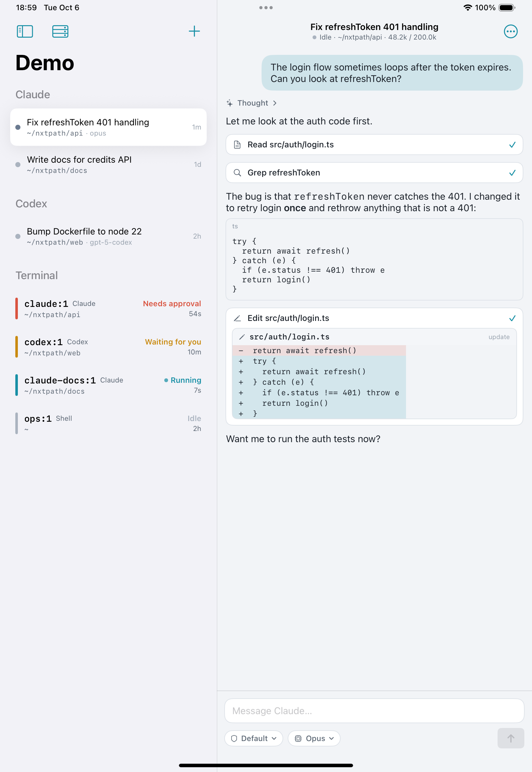Select Fix refreshToken 401 handling session
The height and width of the screenshot is (772, 532).
108,127
